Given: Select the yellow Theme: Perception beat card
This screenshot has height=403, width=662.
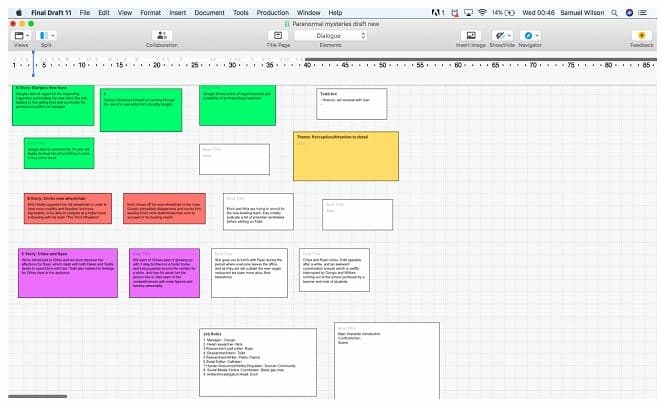Looking at the screenshot, I should click(345, 155).
